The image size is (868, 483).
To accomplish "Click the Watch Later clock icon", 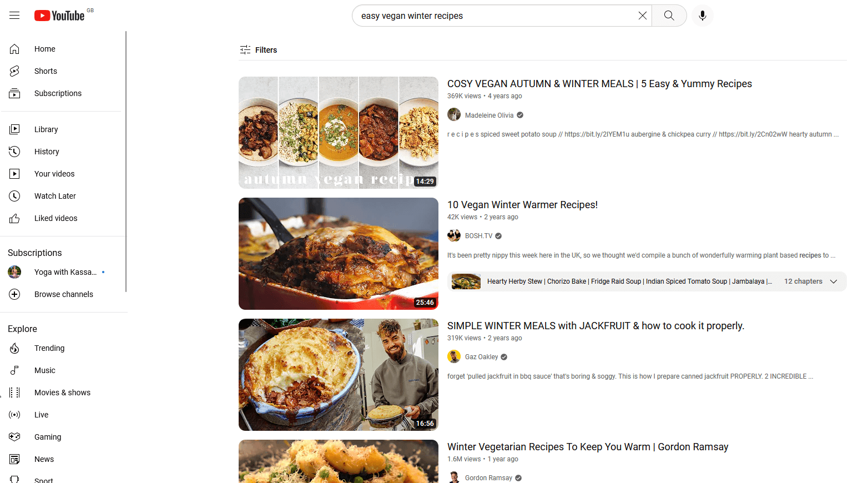I will pos(14,196).
